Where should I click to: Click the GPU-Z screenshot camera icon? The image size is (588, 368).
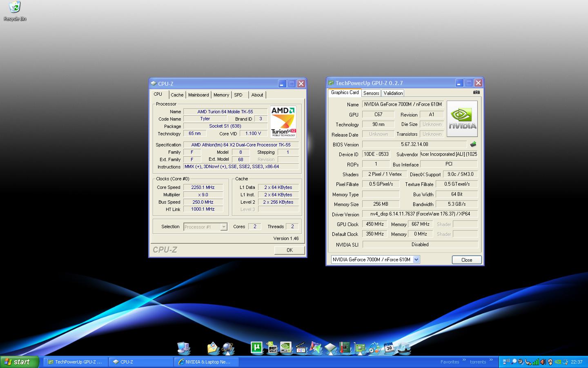(476, 92)
